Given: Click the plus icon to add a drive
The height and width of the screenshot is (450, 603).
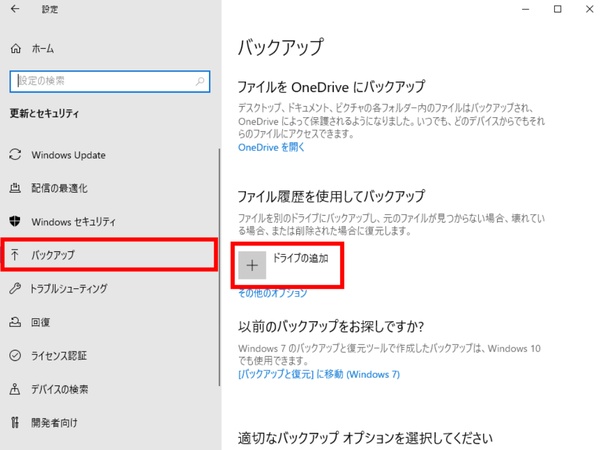Looking at the screenshot, I should (x=252, y=265).
